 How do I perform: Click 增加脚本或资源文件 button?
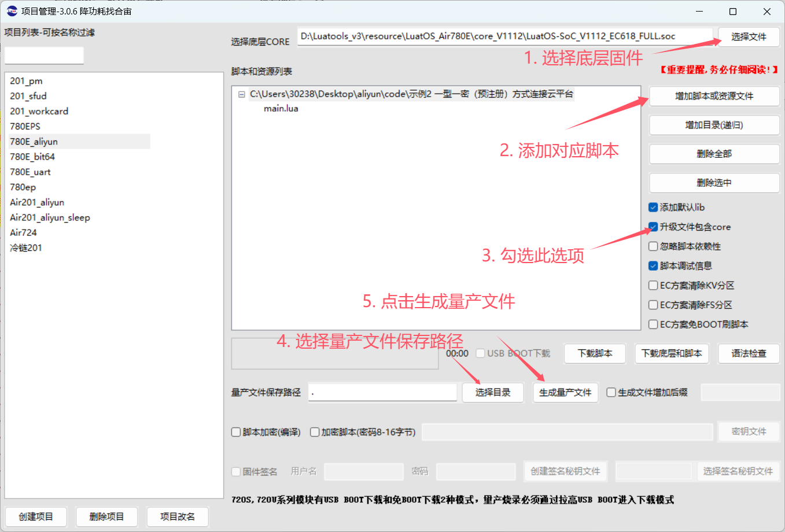714,96
